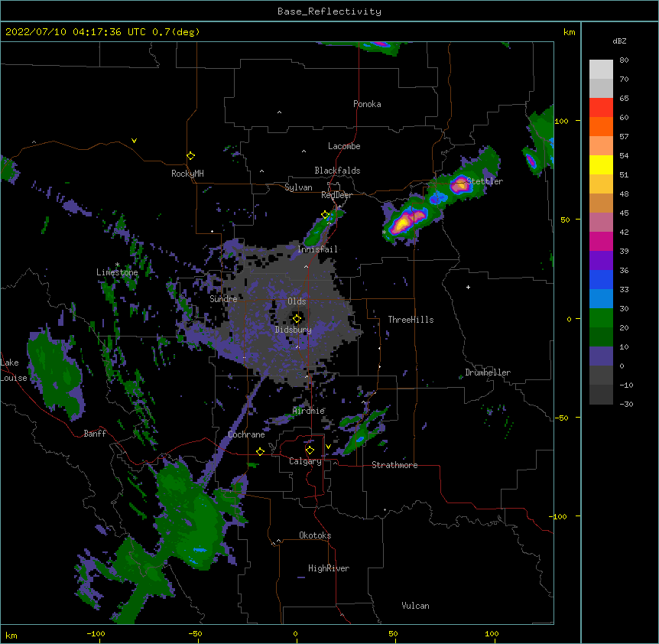659x644 pixels.
Task: Click the Cochrane label
Action: [x=246, y=434]
